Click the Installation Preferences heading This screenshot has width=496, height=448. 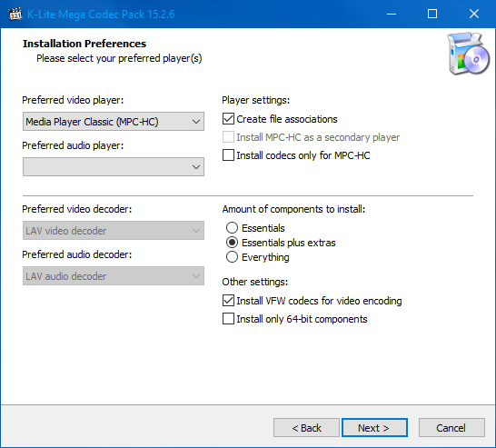coord(84,44)
